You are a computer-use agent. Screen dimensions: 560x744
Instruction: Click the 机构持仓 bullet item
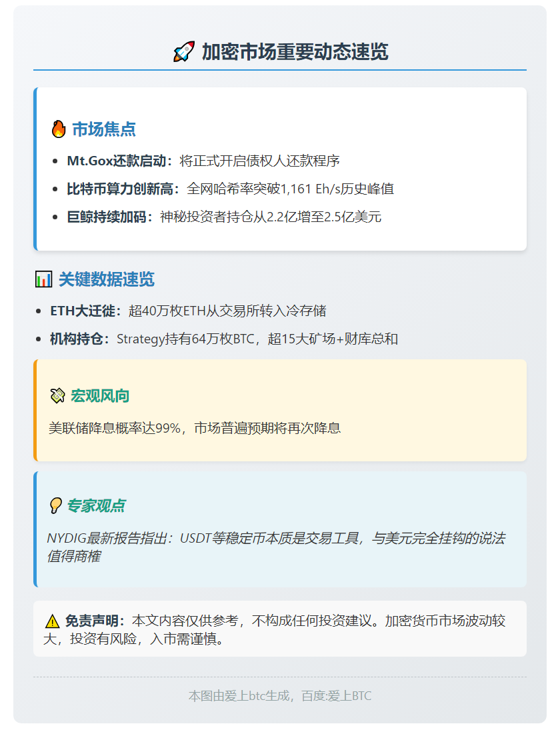(224, 339)
